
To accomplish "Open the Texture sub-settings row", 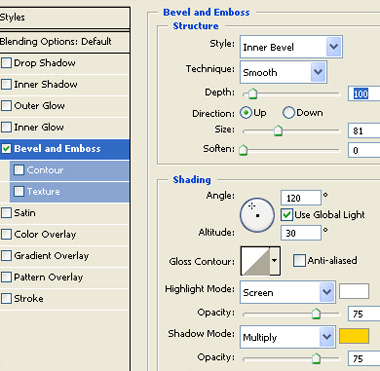I will click(70, 192).
